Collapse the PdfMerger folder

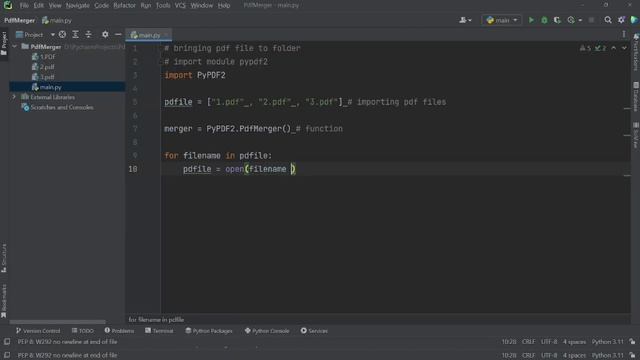pyautogui.click(x=15, y=47)
